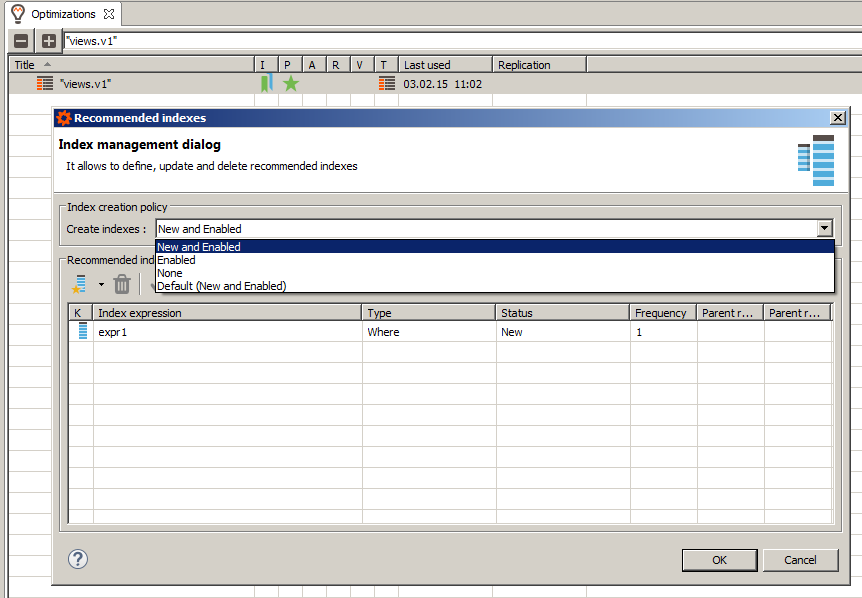Click the delete index trash icon
Viewport: 862px width, 598px height.
(x=122, y=284)
